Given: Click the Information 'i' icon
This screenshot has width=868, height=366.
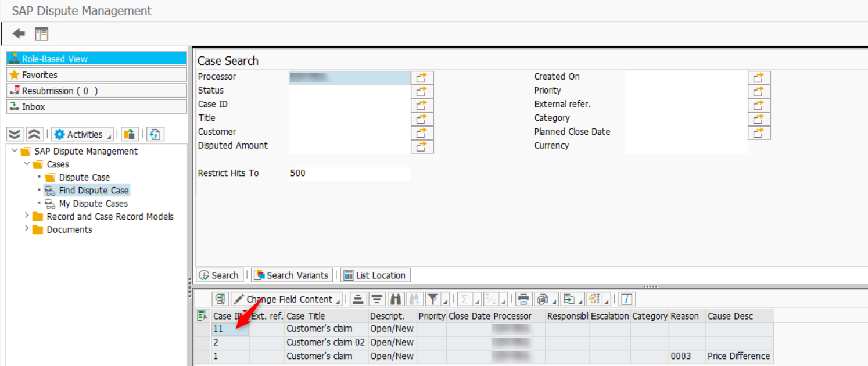Looking at the screenshot, I should [627, 299].
